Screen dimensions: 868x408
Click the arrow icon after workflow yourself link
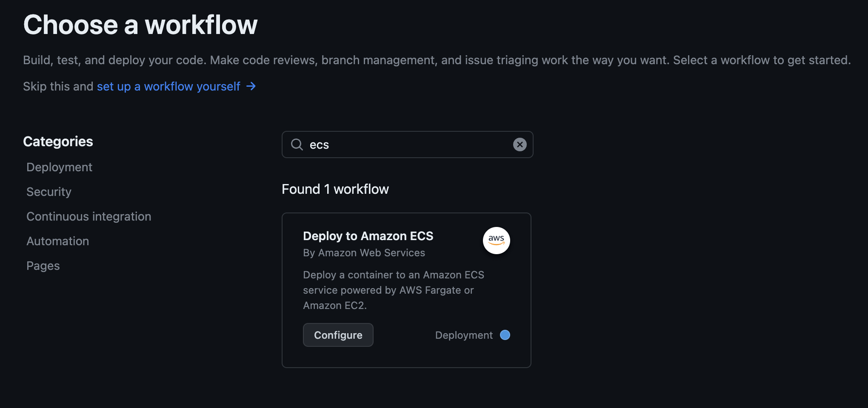tap(251, 86)
